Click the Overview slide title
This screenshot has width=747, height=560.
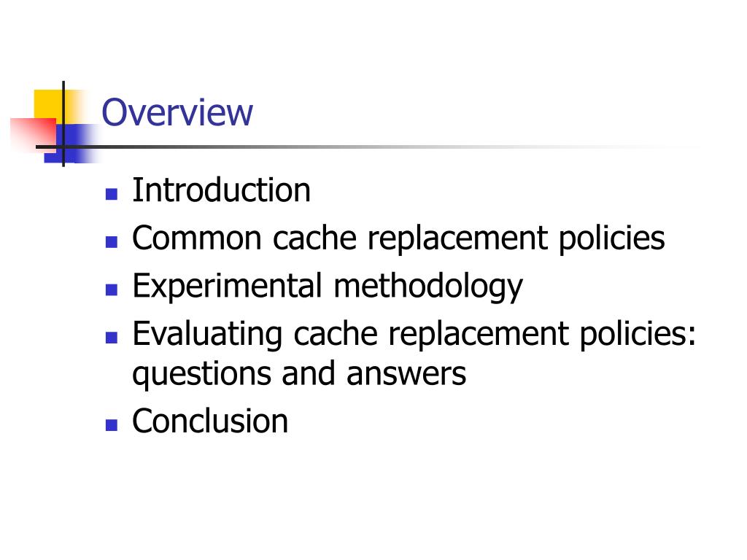pos(177,112)
